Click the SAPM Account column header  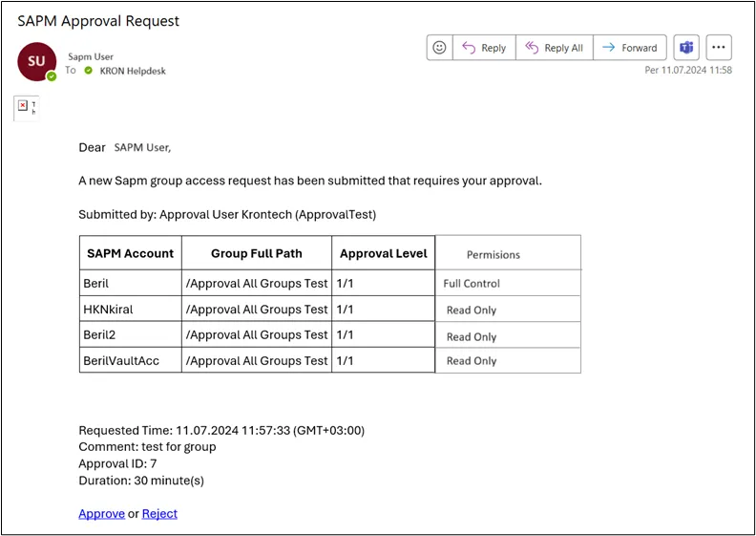pyautogui.click(x=130, y=253)
